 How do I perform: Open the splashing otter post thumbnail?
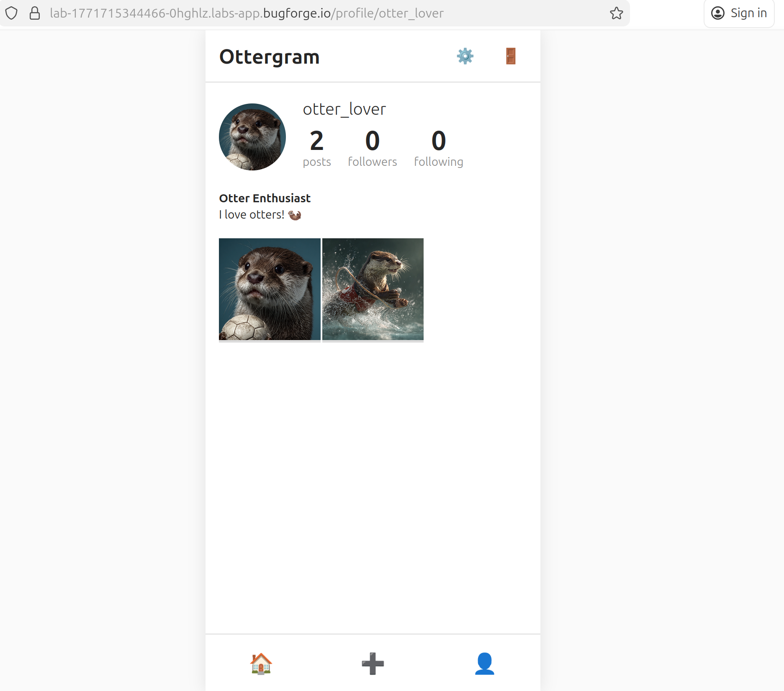tap(373, 289)
